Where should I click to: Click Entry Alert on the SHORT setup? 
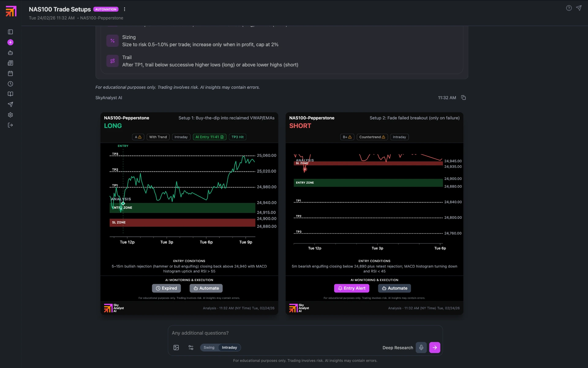351,288
